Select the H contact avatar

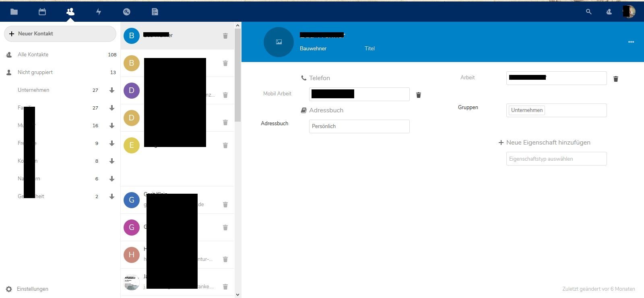(x=132, y=255)
